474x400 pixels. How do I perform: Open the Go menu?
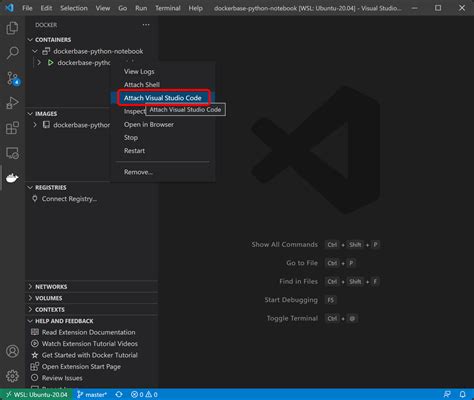[x=123, y=8]
